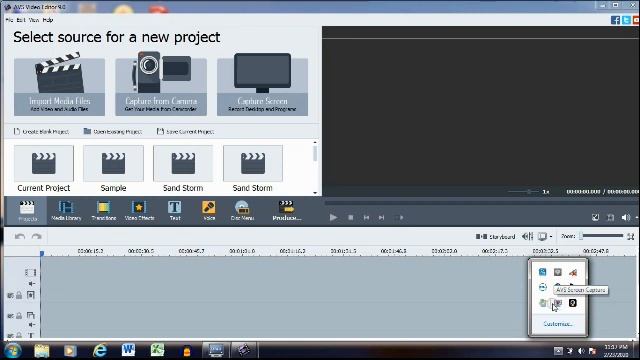Click the blue circular arrows tray icon

pos(542,287)
